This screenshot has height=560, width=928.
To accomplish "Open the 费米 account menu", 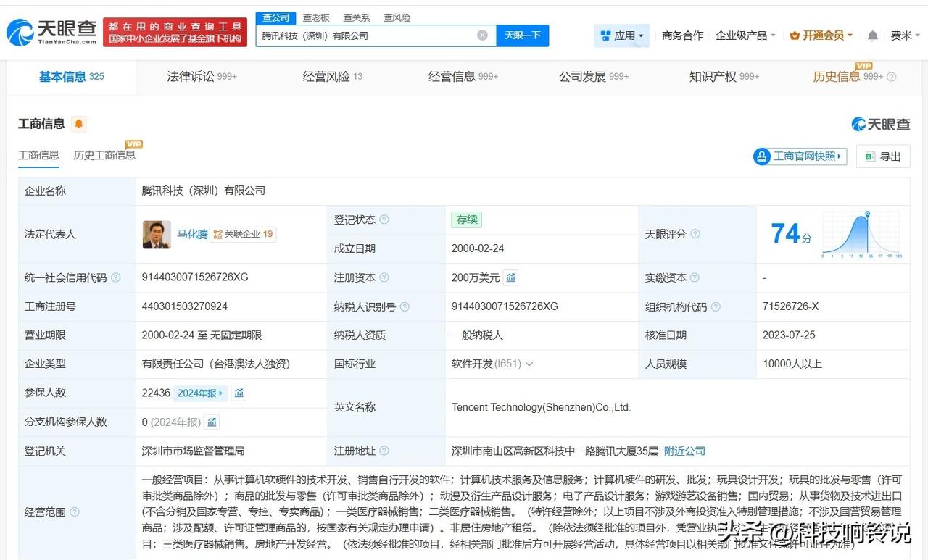I will (905, 35).
